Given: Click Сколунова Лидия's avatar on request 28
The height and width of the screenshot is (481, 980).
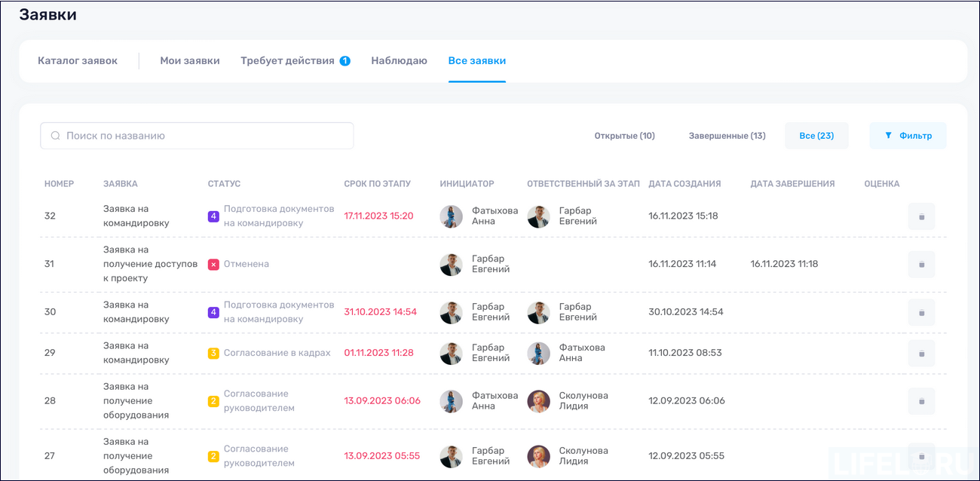Looking at the screenshot, I should tap(539, 401).
